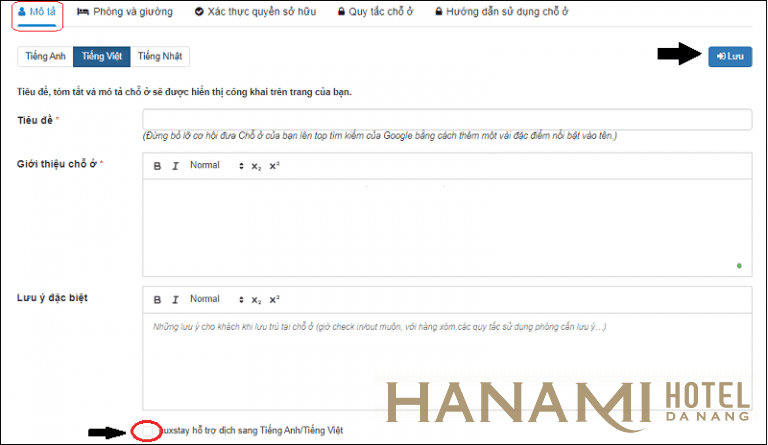This screenshot has width=768, height=445.
Task: Italic icon in Giới thiệu chỗ ở editor
Action: tap(175, 166)
